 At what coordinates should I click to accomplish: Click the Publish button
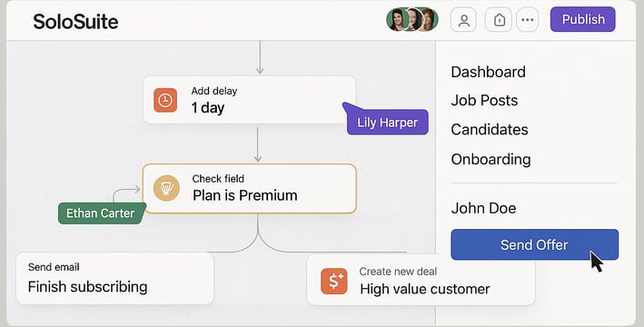(x=583, y=19)
